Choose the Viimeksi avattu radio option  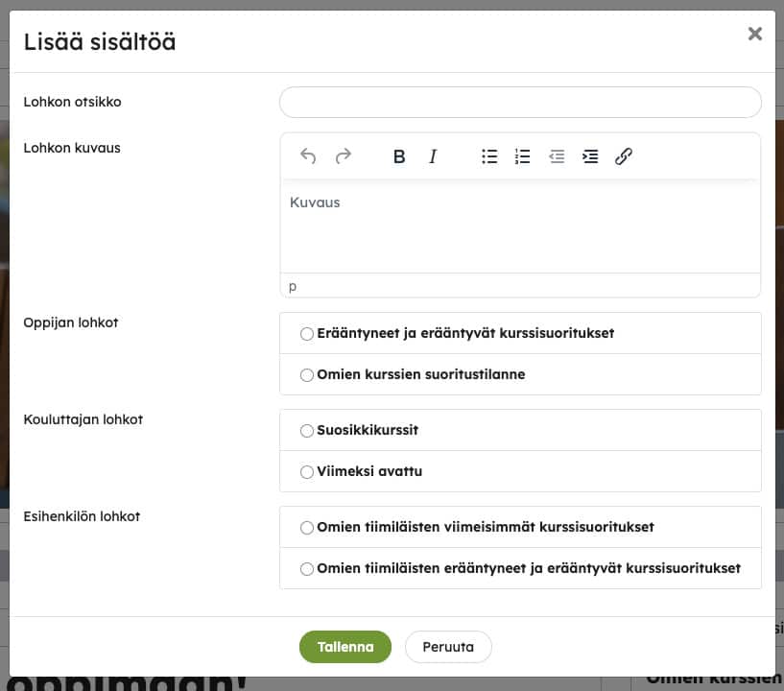click(306, 472)
